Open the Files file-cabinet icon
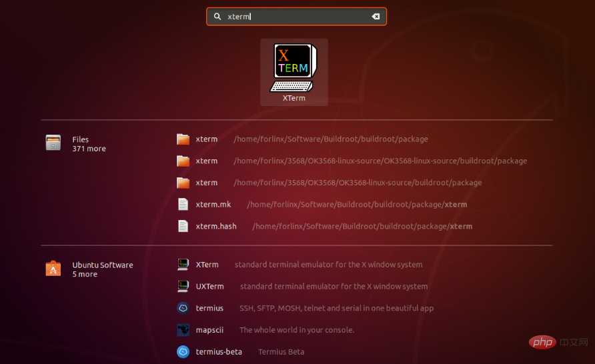The height and width of the screenshot is (364, 595). (53, 143)
